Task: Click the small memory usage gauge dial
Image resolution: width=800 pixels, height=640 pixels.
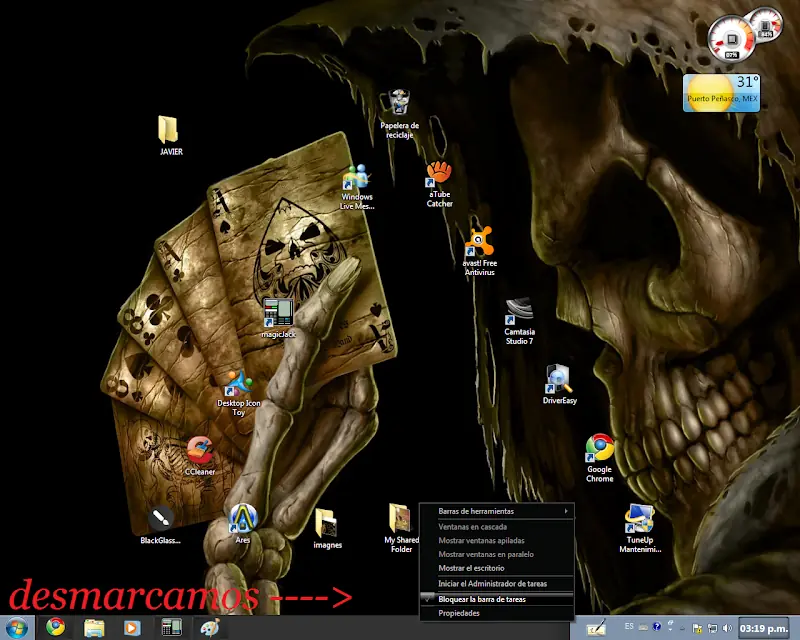Action: pos(765,24)
